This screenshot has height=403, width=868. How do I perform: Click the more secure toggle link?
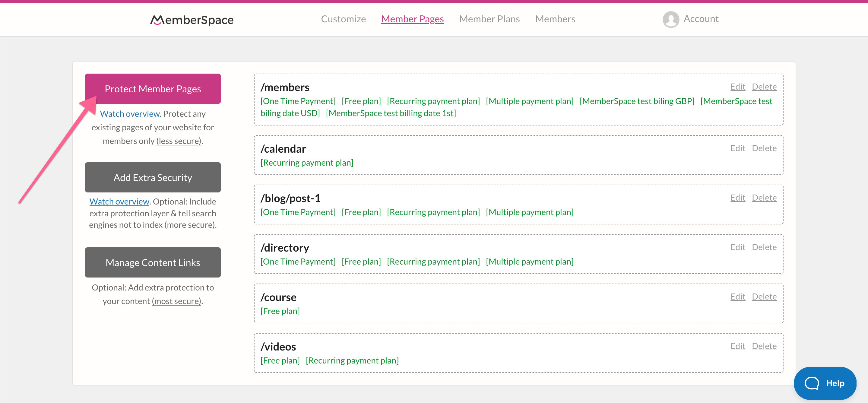(x=190, y=224)
